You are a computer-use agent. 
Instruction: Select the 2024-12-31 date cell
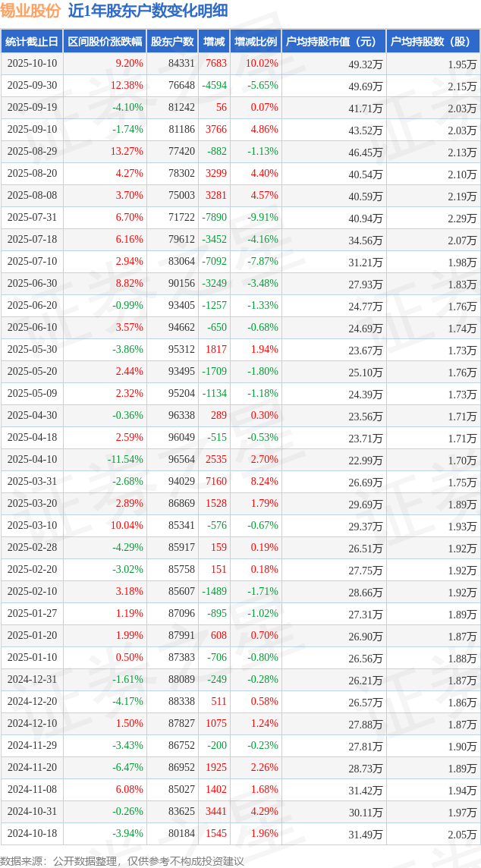(x=32, y=680)
